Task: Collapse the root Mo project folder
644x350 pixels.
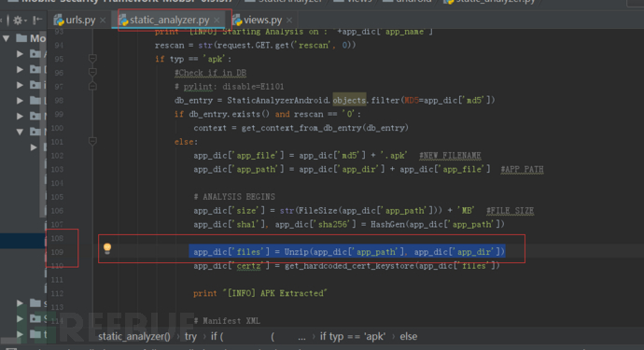Action: [x=7, y=38]
